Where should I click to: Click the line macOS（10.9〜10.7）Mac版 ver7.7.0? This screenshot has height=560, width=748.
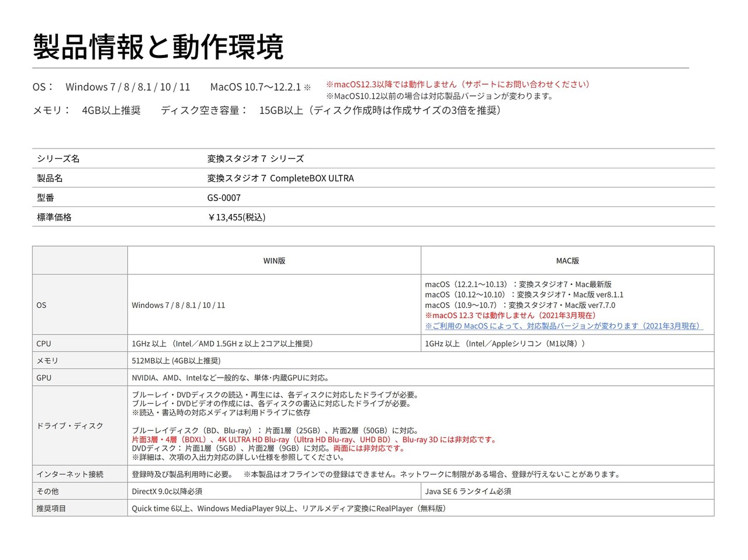click(520, 305)
